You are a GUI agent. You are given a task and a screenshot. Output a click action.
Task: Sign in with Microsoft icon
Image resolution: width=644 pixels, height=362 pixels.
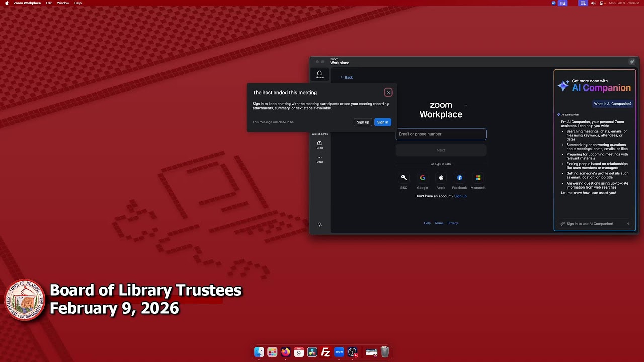[478, 178]
